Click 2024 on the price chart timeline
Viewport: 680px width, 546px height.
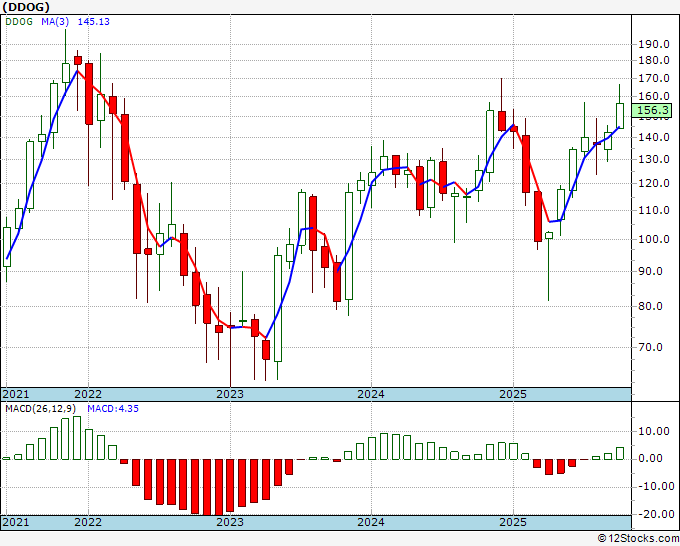[x=371, y=394]
